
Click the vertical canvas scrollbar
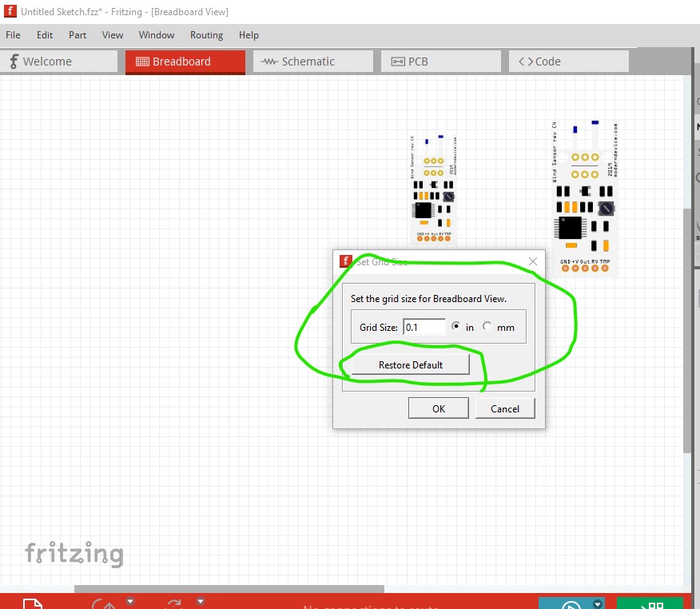(687, 330)
